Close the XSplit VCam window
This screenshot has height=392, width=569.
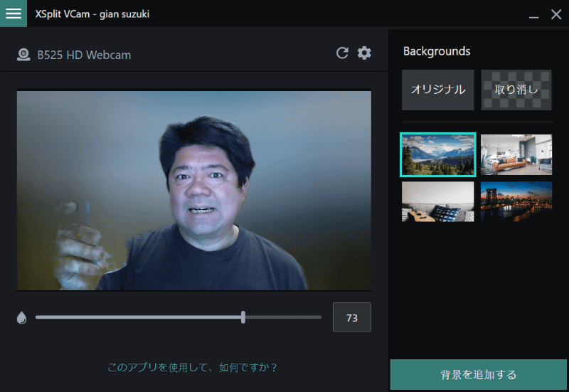click(x=556, y=14)
